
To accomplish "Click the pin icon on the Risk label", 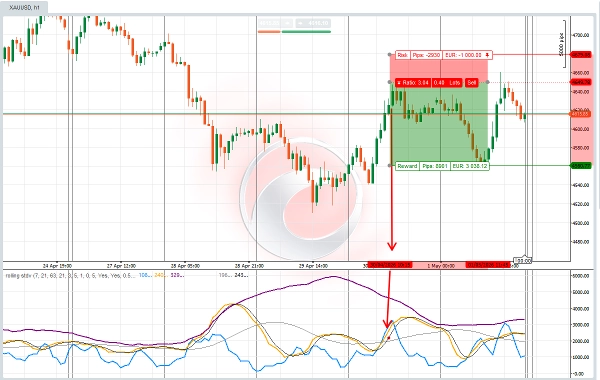I will 488,55.
